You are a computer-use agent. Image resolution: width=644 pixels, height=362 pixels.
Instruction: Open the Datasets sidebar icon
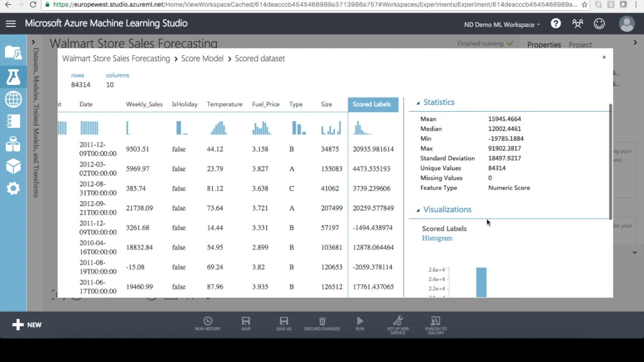point(13,144)
